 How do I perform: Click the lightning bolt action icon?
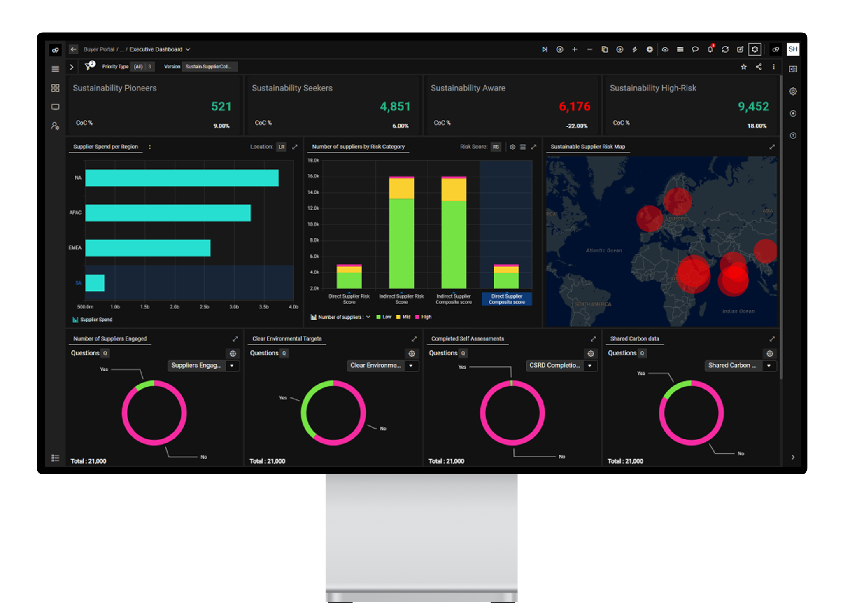(x=635, y=49)
